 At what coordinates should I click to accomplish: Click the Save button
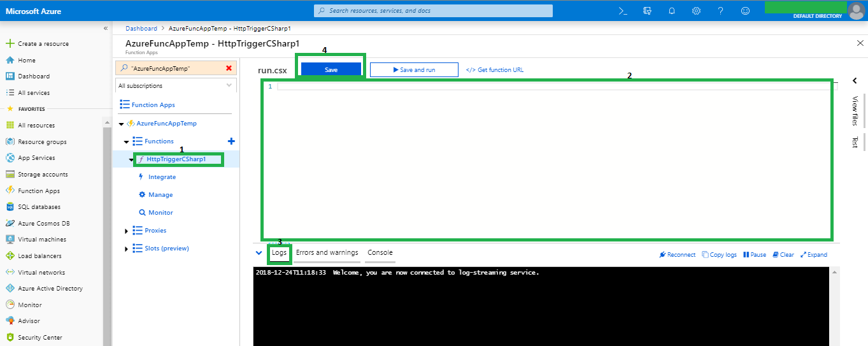[x=331, y=70]
